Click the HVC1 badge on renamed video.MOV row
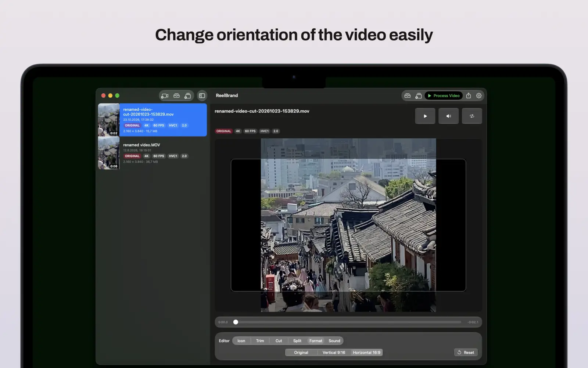This screenshot has height=368, width=588. 173,156
